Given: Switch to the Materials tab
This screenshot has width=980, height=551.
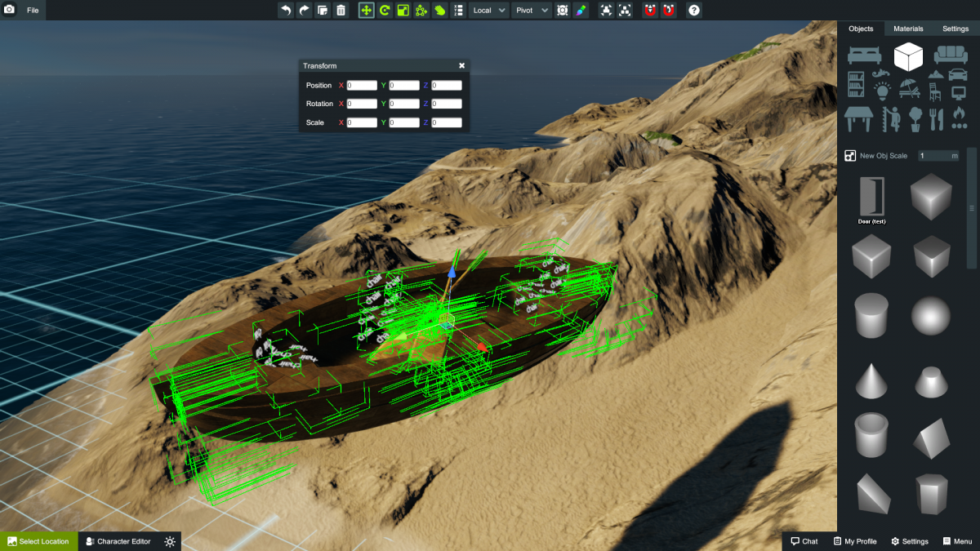Looking at the screenshot, I should 907,28.
